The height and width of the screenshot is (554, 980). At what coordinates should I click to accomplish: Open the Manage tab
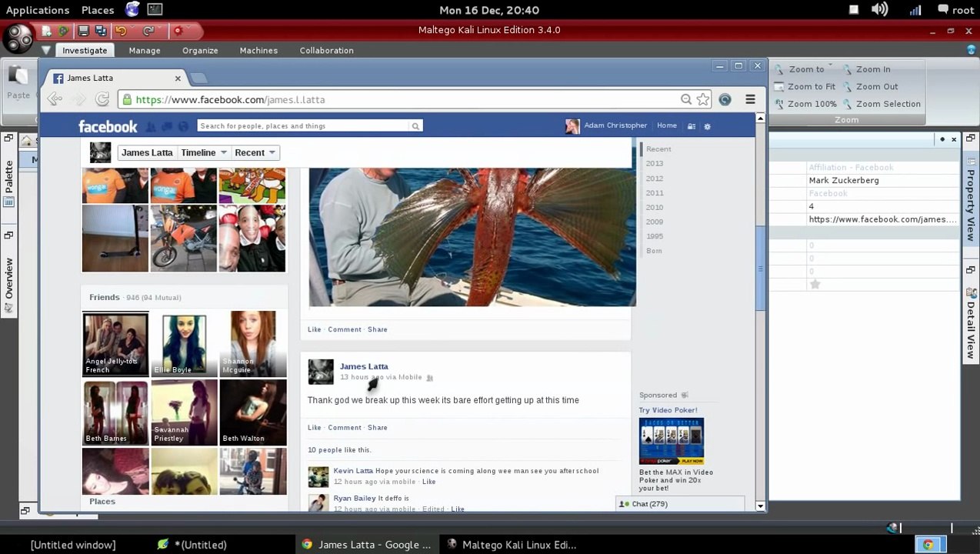click(x=145, y=50)
